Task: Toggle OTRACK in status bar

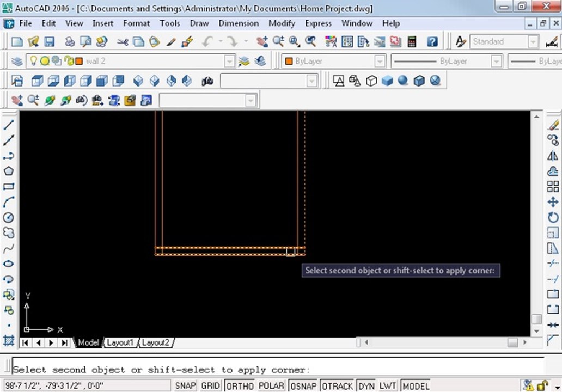Action: pyautogui.click(x=337, y=386)
